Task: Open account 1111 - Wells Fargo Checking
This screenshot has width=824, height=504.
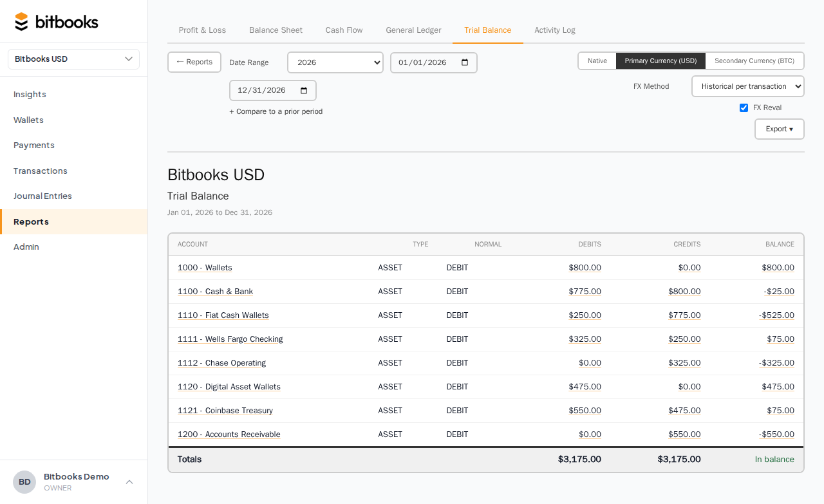Action: [x=230, y=339]
